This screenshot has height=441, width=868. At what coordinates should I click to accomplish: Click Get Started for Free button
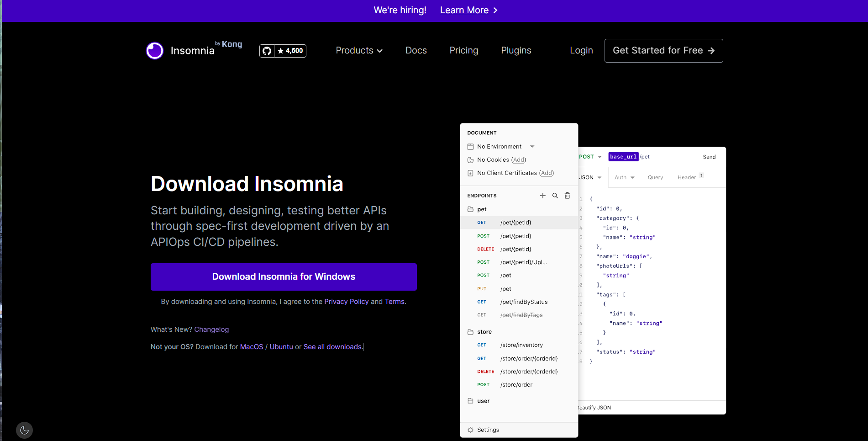point(664,51)
